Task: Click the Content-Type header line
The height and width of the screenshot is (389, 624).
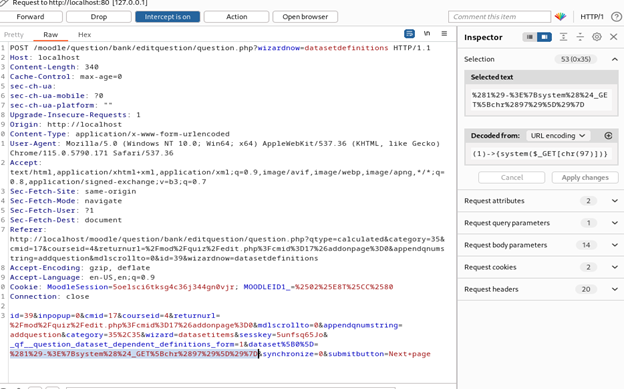Action: (x=119, y=134)
